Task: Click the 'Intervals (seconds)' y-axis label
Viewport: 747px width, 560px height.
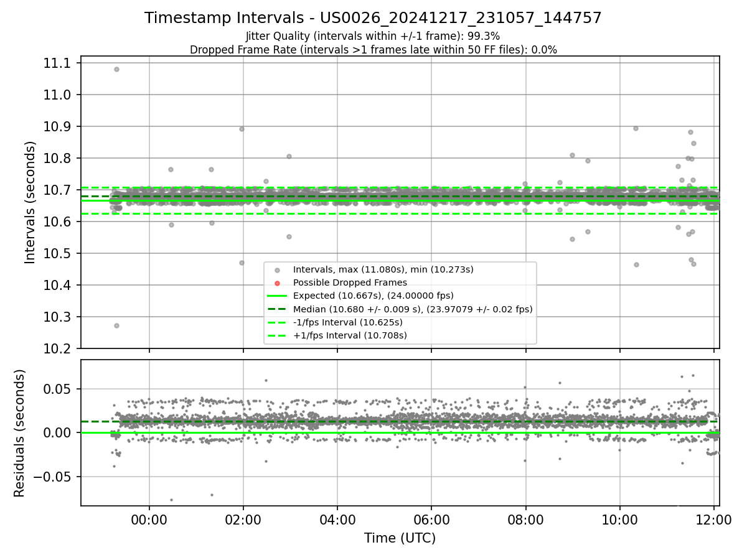Action: (x=30, y=202)
